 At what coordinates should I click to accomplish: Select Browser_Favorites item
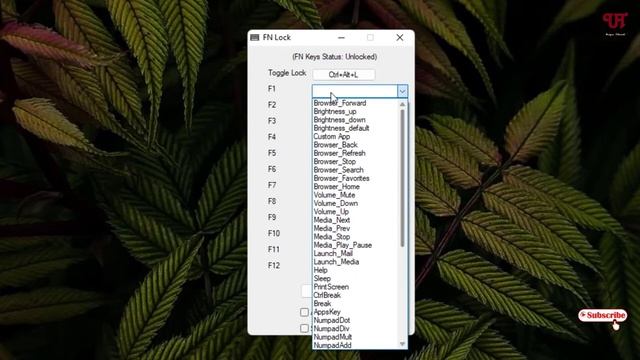coord(341,178)
